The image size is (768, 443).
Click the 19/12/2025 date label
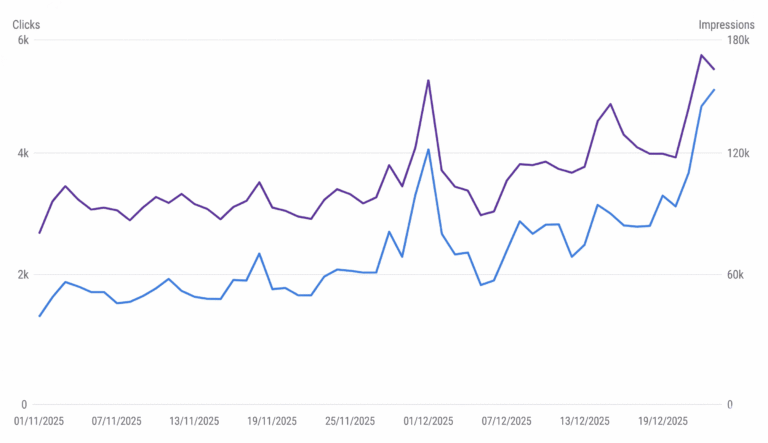(662, 421)
